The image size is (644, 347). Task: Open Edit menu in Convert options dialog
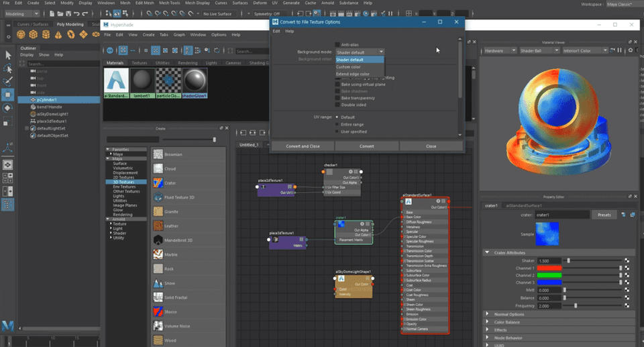tap(276, 31)
